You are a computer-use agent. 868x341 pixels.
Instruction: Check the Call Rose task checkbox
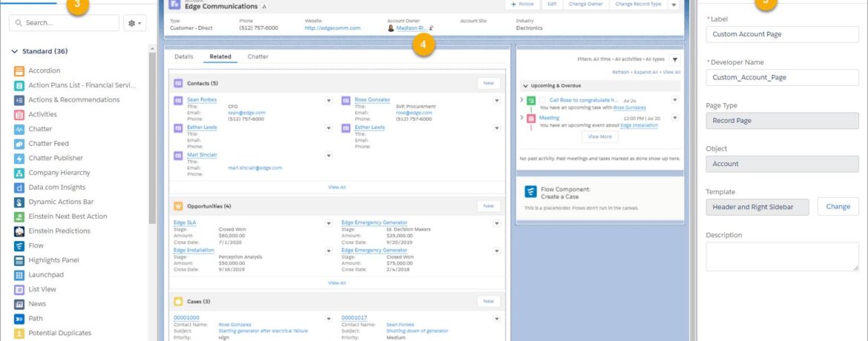pos(542,100)
